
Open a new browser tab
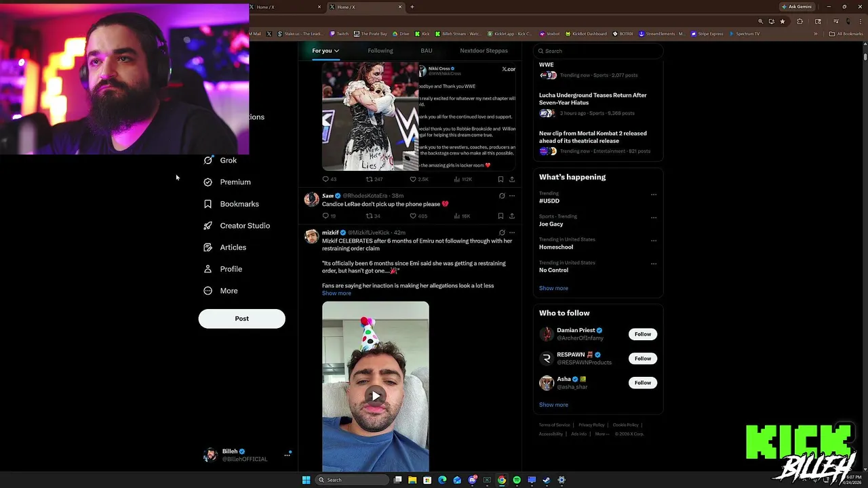click(412, 7)
